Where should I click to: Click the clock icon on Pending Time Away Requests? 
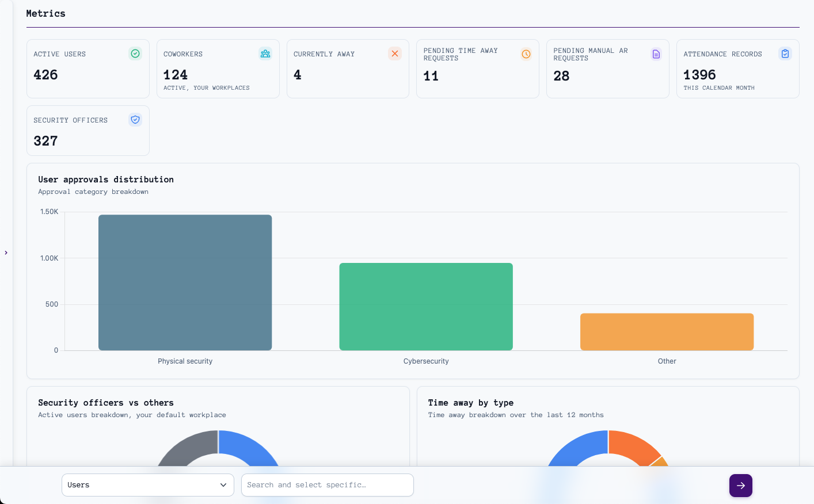(526, 54)
